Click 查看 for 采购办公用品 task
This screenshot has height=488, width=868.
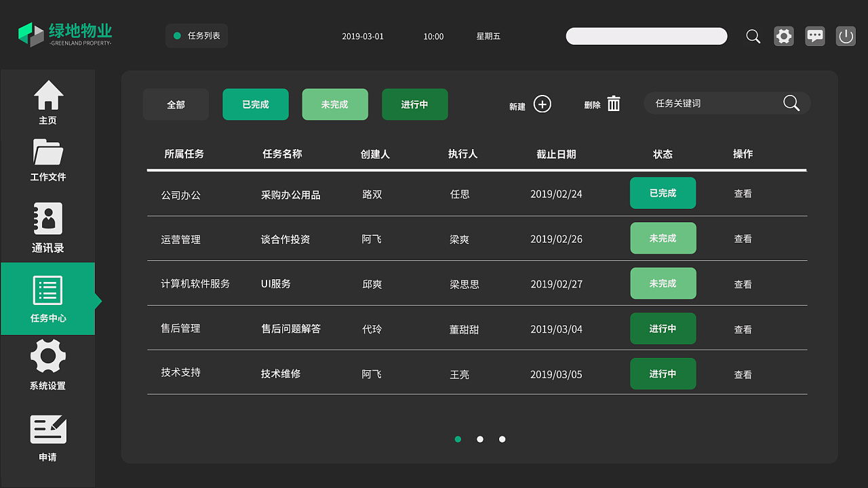click(x=743, y=194)
